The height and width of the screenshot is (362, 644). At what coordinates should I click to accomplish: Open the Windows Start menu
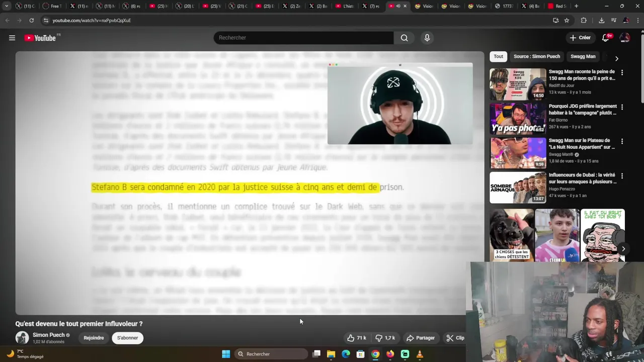click(x=226, y=354)
